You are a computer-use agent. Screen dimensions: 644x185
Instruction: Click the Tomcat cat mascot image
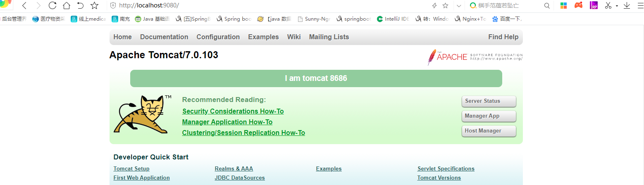[x=143, y=114]
